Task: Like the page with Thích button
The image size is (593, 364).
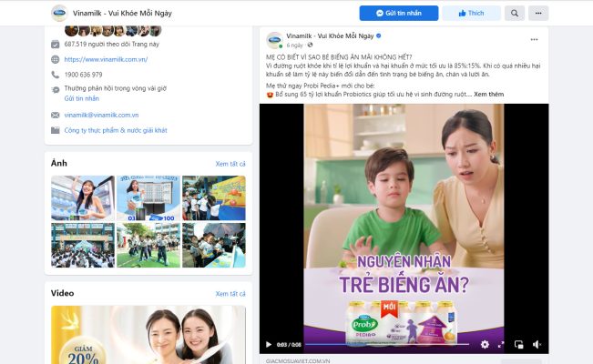Action: click(471, 14)
